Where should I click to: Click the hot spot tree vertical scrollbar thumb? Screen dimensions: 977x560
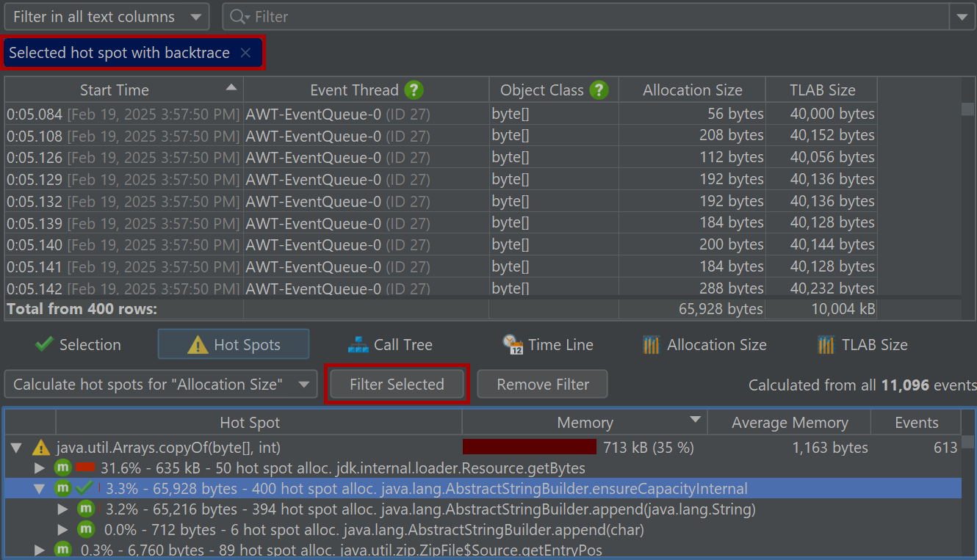tap(969, 442)
